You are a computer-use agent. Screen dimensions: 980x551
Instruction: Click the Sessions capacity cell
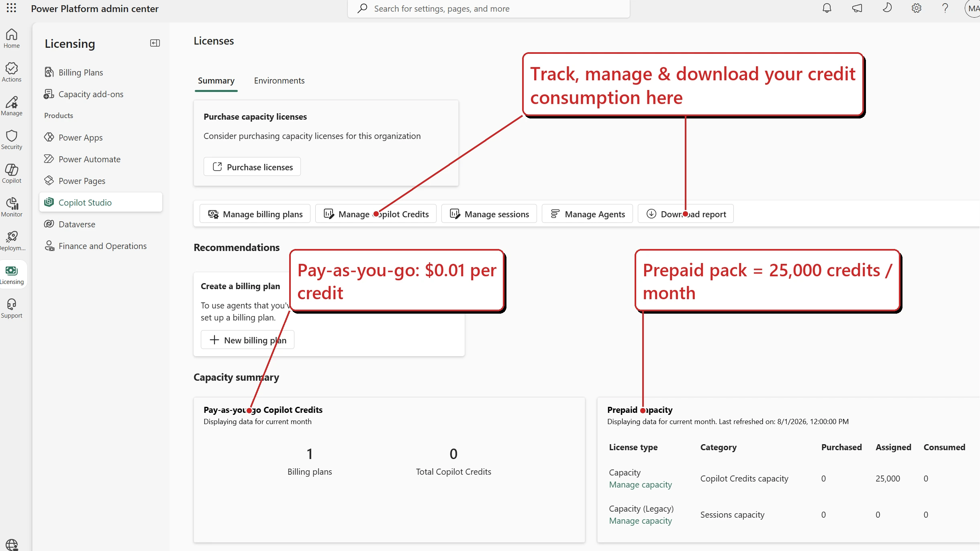point(732,514)
